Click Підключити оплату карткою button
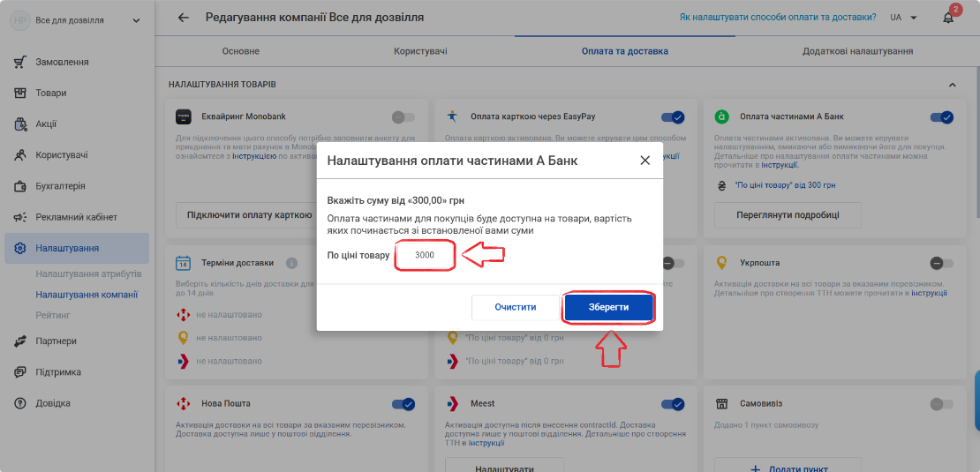The image size is (980, 472). [x=249, y=214]
